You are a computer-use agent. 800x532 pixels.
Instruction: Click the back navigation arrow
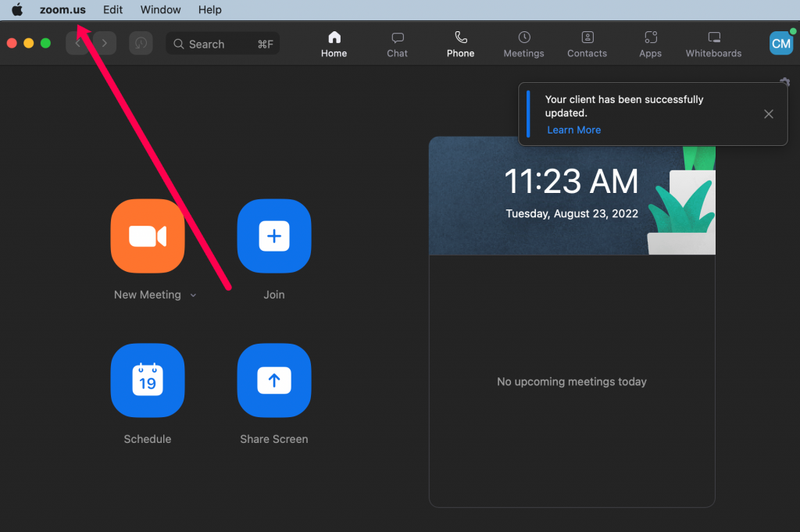[x=77, y=43]
